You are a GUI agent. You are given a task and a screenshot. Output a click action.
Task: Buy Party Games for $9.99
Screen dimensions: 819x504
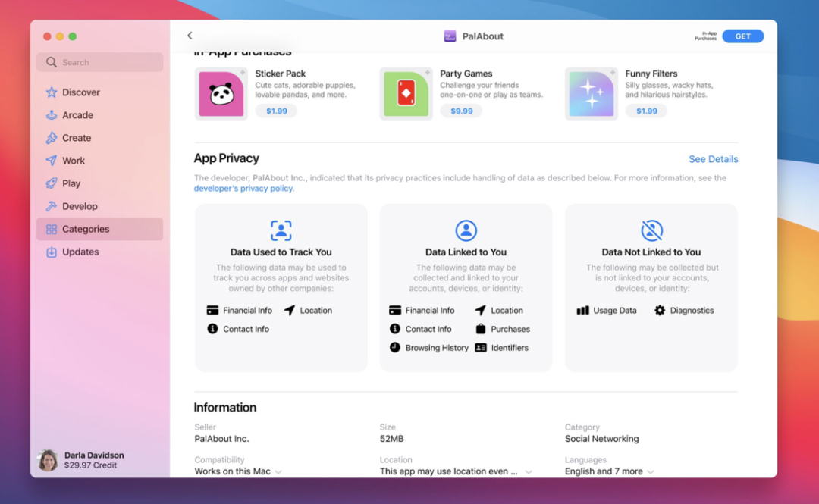(461, 111)
